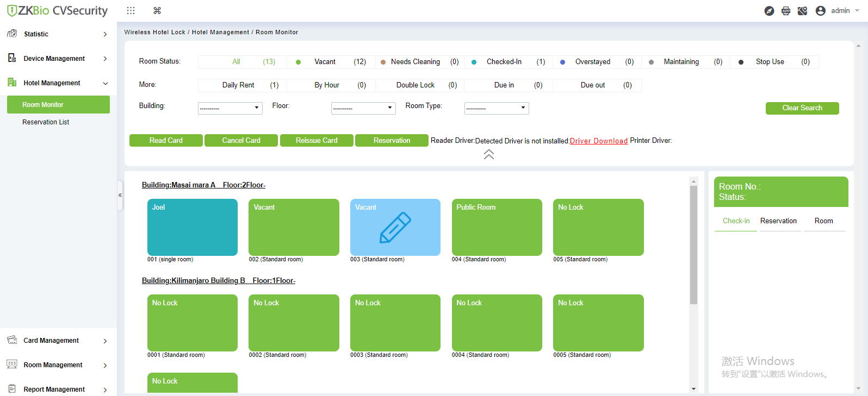Click the admin user avatar icon
The width and height of the screenshot is (868, 396).
coord(821,11)
